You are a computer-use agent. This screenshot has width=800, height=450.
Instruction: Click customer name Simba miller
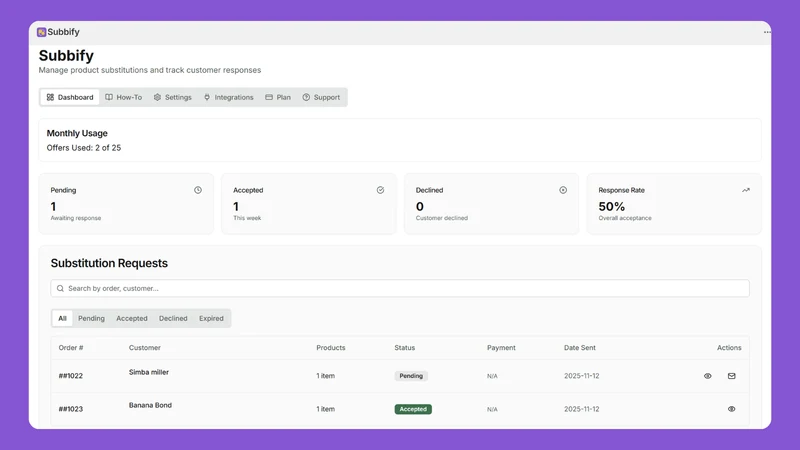tap(148, 372)
